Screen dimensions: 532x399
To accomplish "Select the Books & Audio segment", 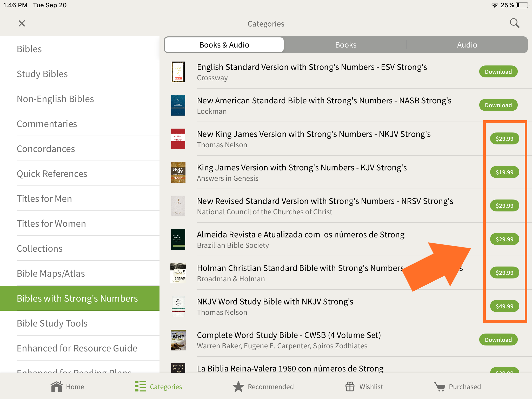I will (224, 45).
